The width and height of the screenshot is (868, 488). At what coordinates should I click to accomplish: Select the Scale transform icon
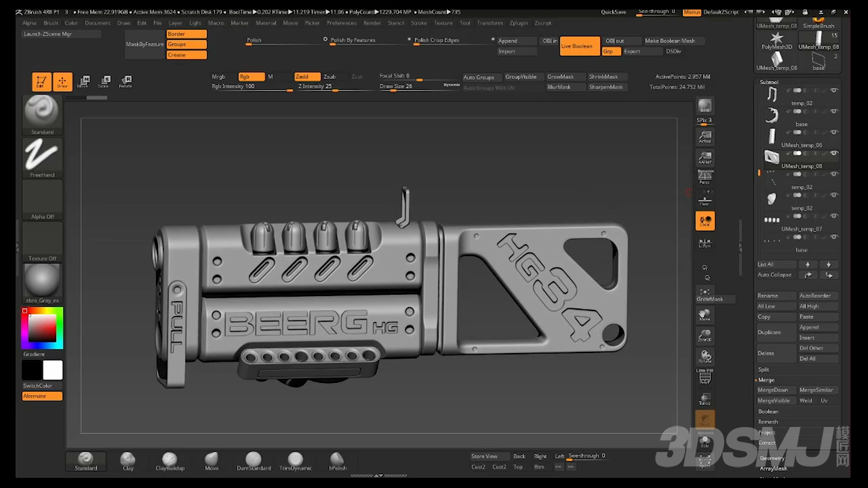(x=104, y=82)
